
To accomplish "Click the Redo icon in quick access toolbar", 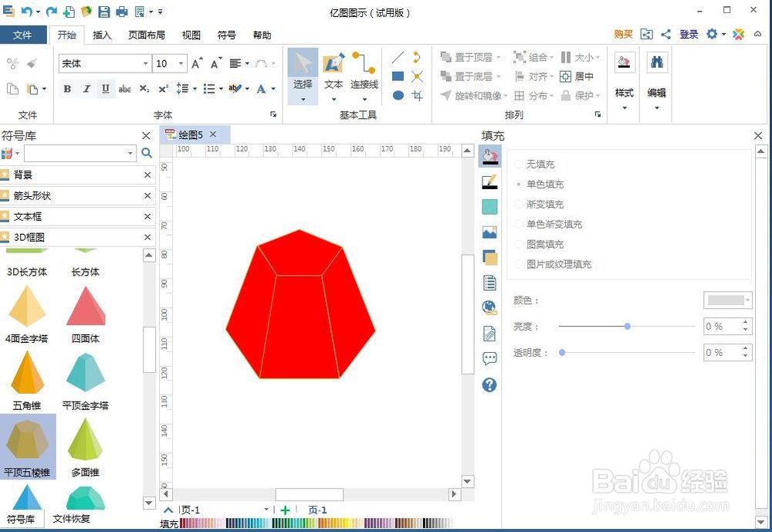I will [x=51, y=11].
